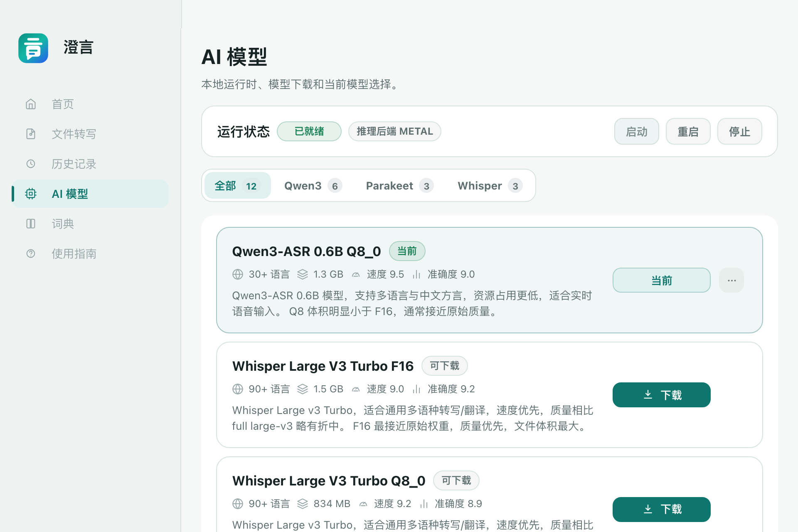This screenshot has height=532, width=798.
Task: Click the book icon beside 词典
Action: click(x=31, y=224)
